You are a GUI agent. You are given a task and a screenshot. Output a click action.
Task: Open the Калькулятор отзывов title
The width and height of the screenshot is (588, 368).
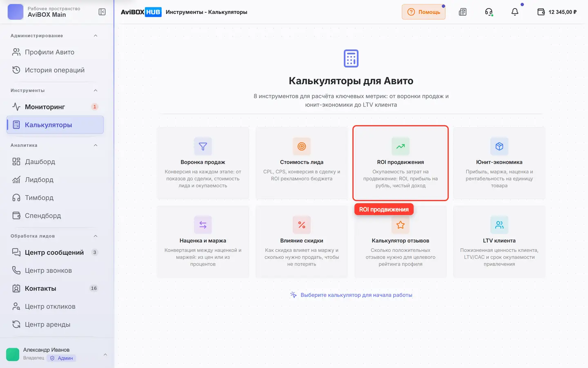[401, 241]
